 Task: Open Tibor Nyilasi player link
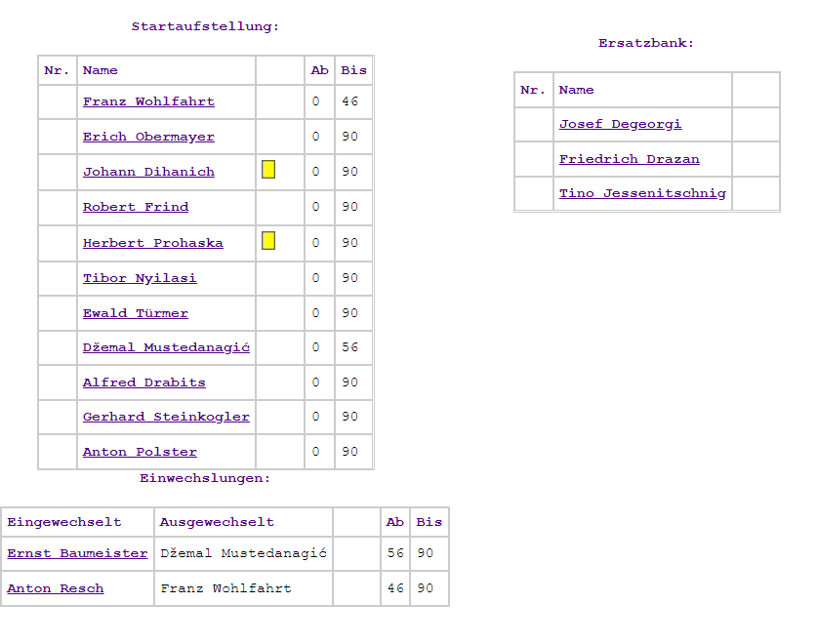pyautogui.click(x=140, y=278)
